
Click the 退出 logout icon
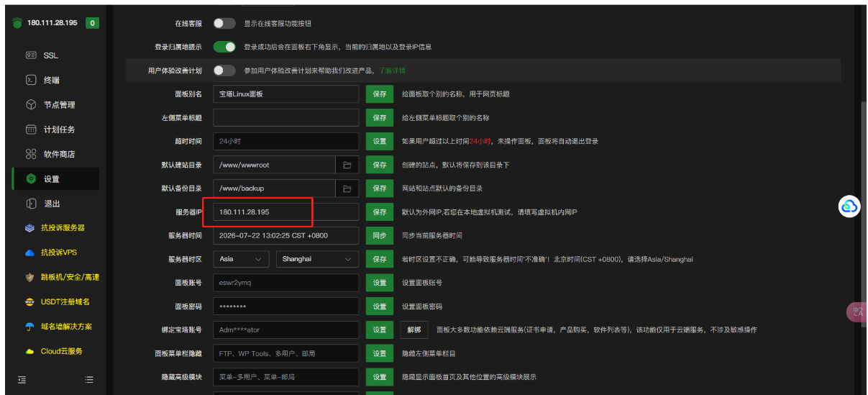31,204
